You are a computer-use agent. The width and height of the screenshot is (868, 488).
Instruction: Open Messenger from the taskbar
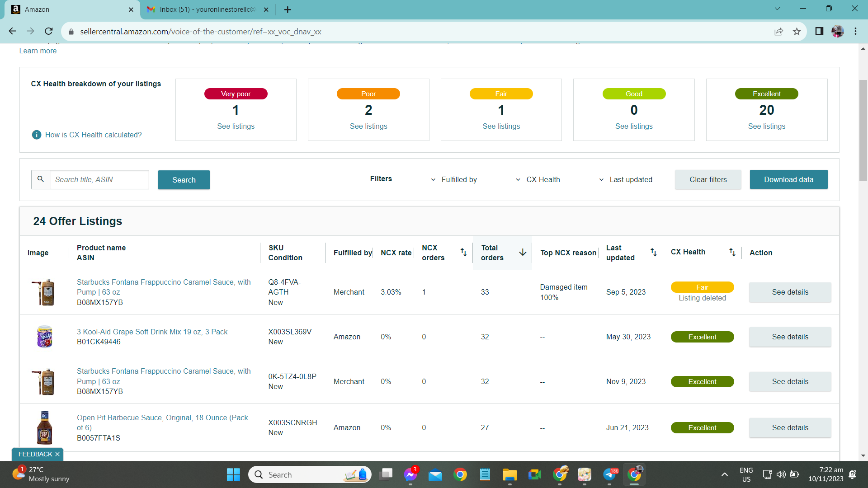(x=410, y=474)
